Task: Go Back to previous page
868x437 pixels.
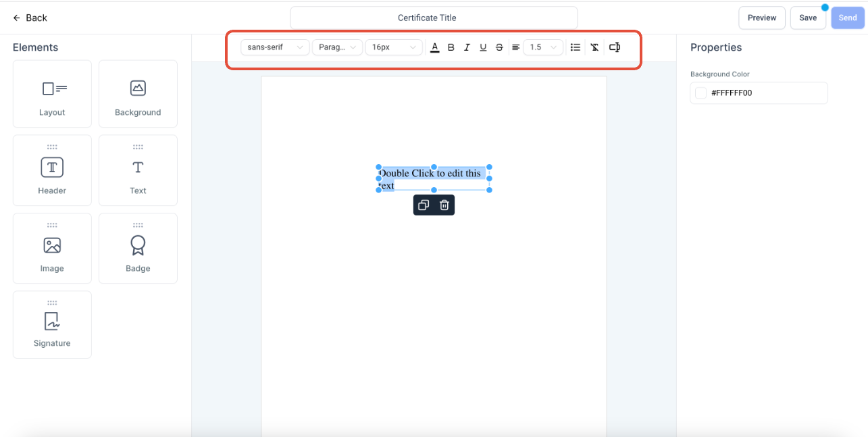Action: (x=30, y=18)
